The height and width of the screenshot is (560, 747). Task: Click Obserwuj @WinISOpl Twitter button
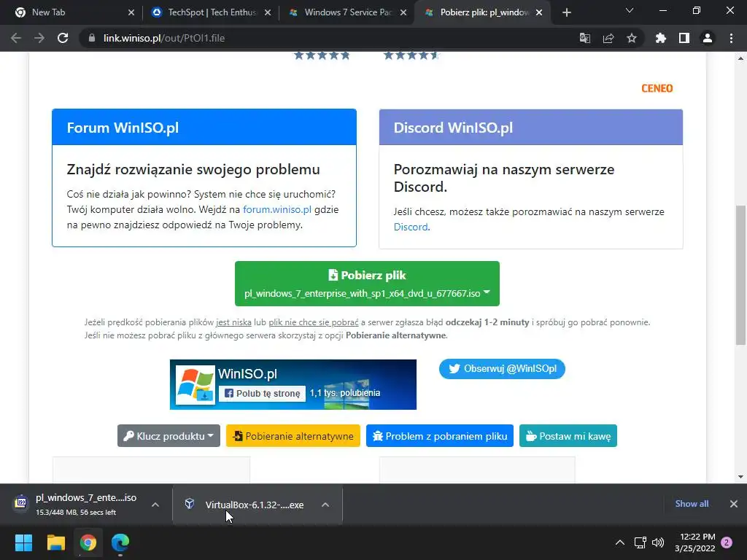[x=502, y=369]
